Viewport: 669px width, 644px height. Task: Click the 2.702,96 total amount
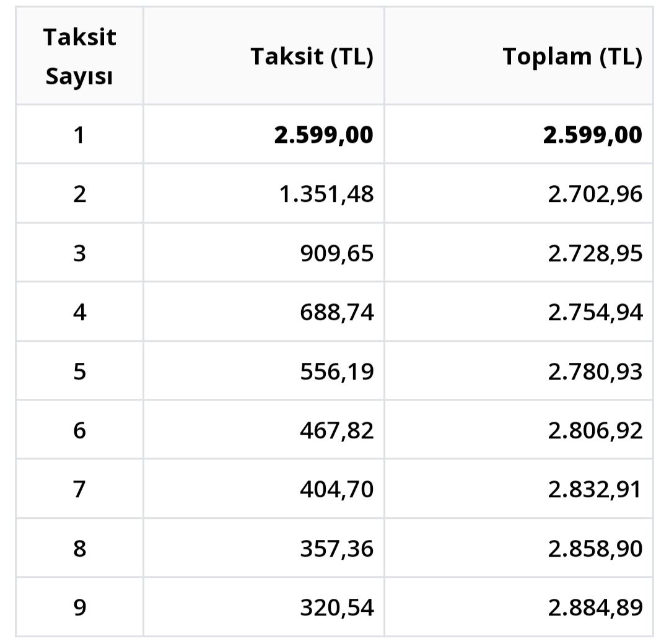pos(595,194)
